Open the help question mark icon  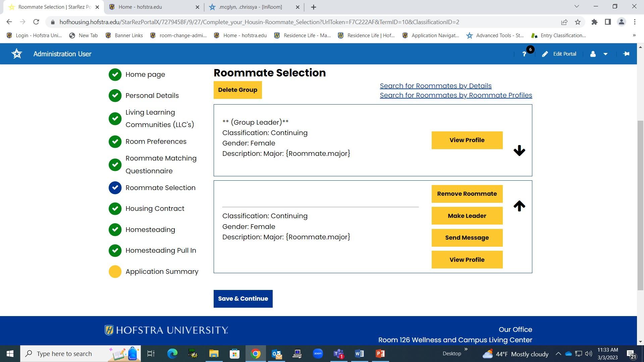pos(524,54)
